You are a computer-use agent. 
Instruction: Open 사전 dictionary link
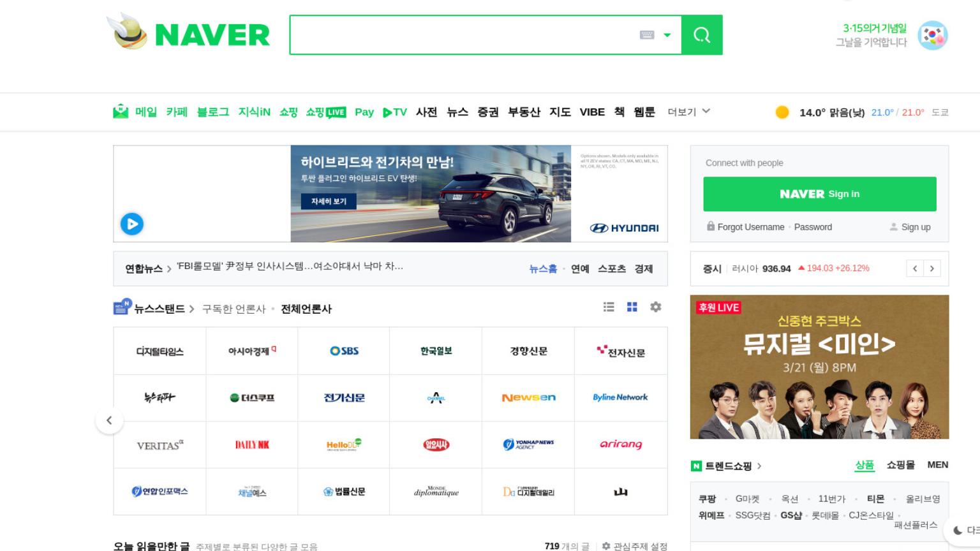(x=427, y=112)
